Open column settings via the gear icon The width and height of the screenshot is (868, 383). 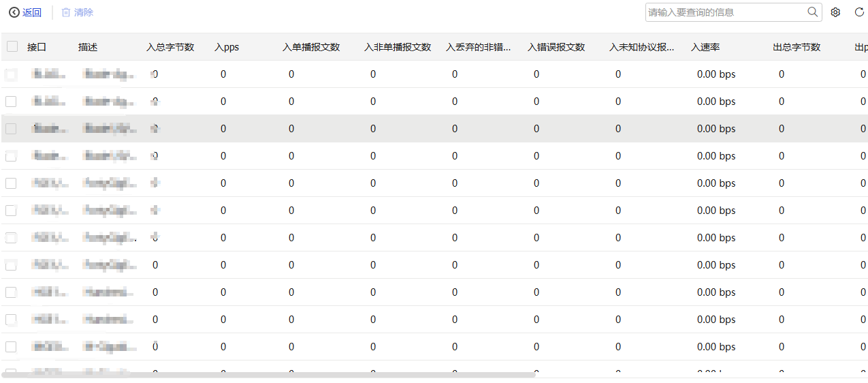[x=835, y=12]
